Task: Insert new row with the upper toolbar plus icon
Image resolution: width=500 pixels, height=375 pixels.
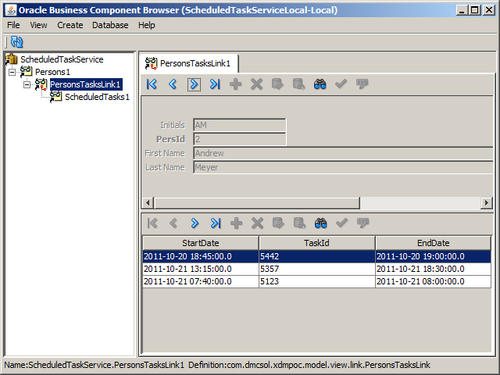Action: tap(236, 84)
